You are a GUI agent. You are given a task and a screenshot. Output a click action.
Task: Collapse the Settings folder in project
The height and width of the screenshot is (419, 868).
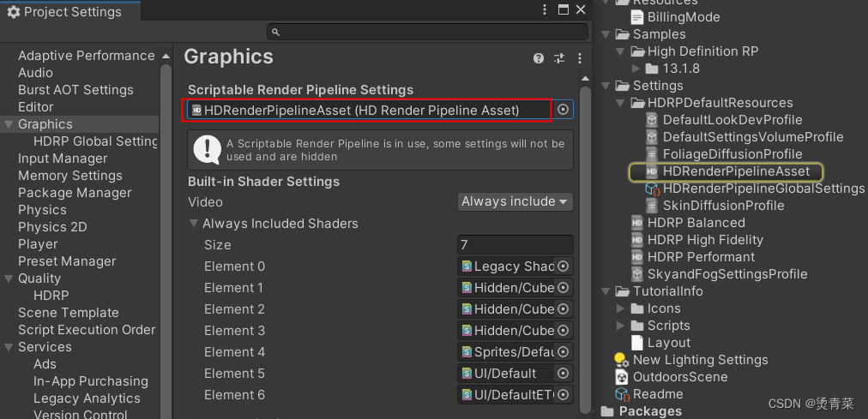pos(606,86)
